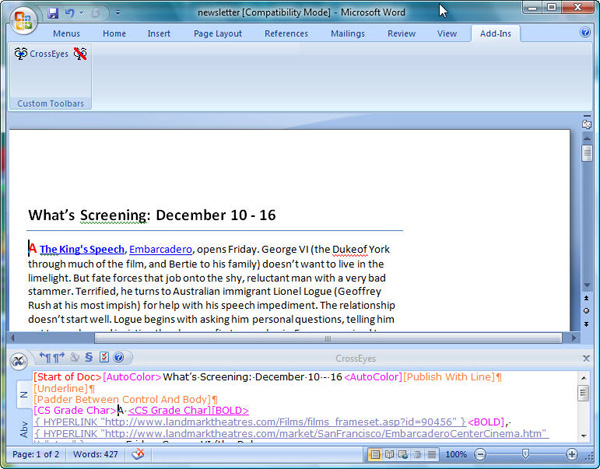The width and height of the screenshot is (600, 469).
Task: Open the Review tab
Action: click(401, 34)
